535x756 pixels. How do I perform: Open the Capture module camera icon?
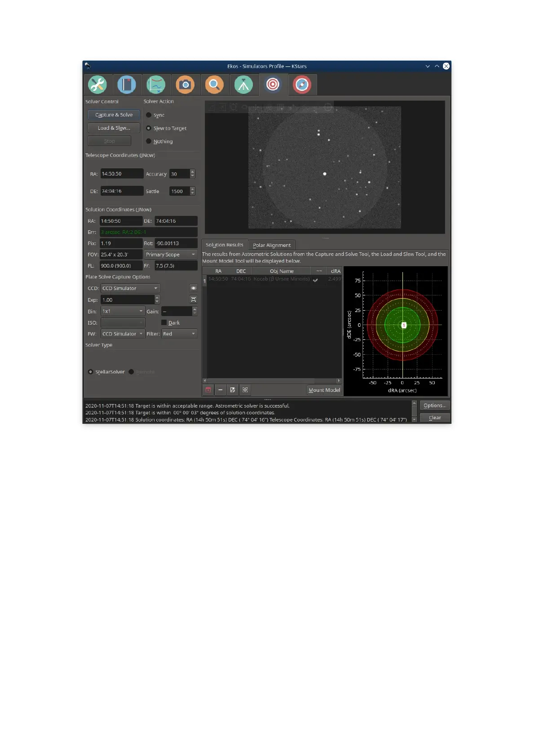point(185,84)
